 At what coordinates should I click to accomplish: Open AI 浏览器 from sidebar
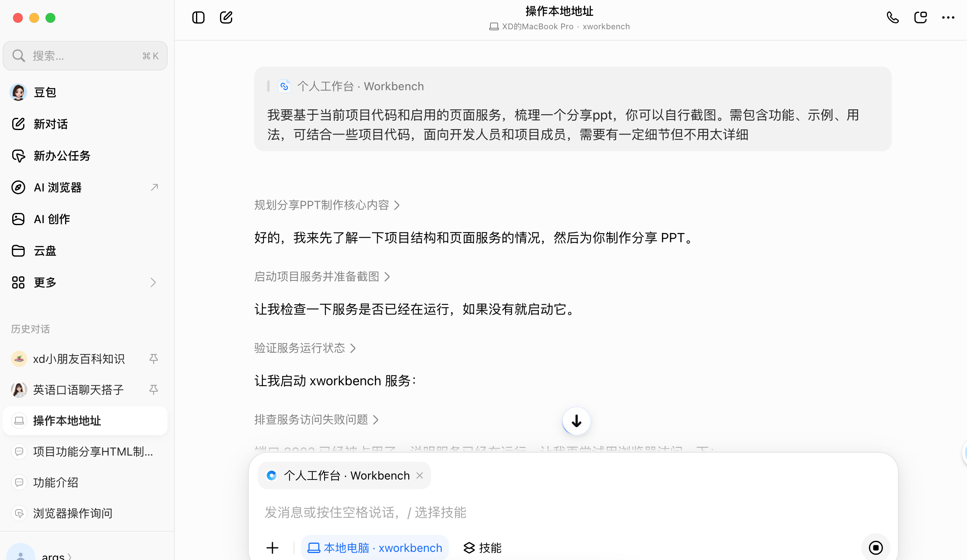(x=85, y=187)
